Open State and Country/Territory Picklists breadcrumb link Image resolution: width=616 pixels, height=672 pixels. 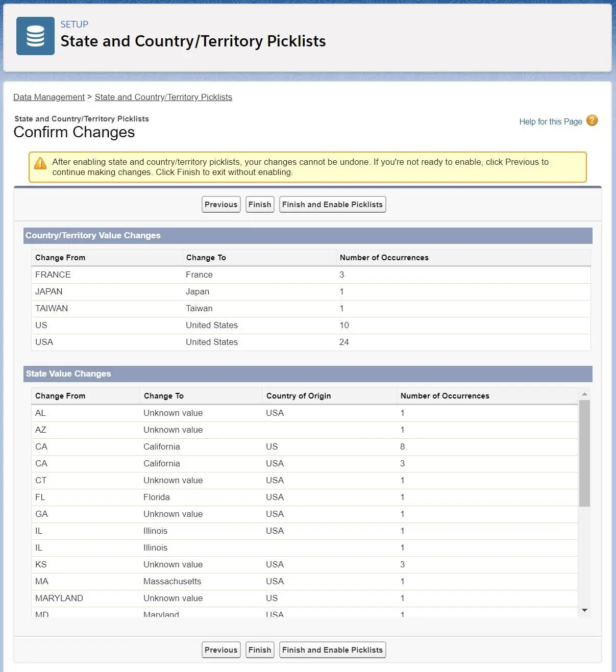163,97
